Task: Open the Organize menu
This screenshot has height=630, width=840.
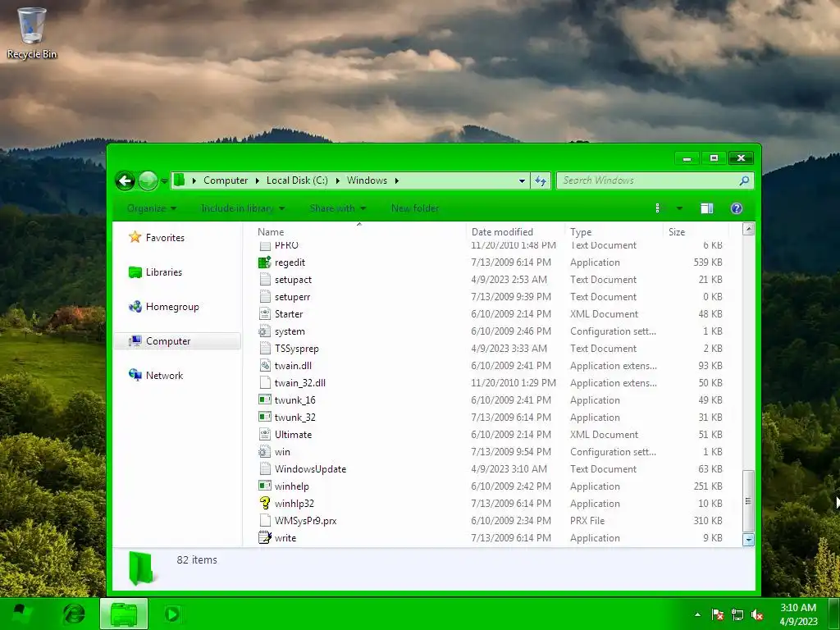Action: click(x=152, y=208)
